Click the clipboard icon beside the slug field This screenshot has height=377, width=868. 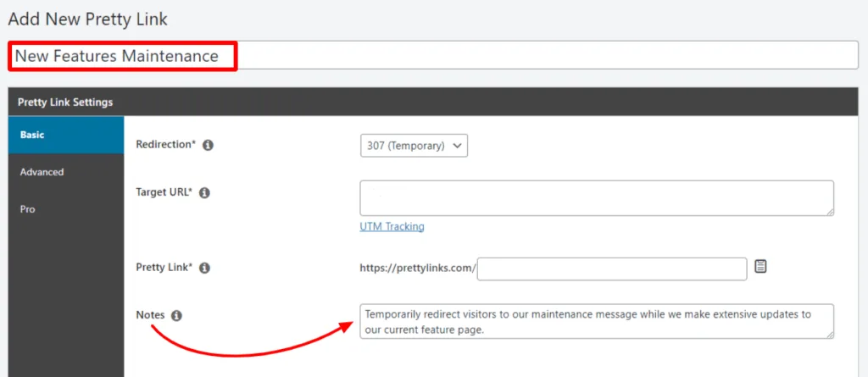[760, 267]
